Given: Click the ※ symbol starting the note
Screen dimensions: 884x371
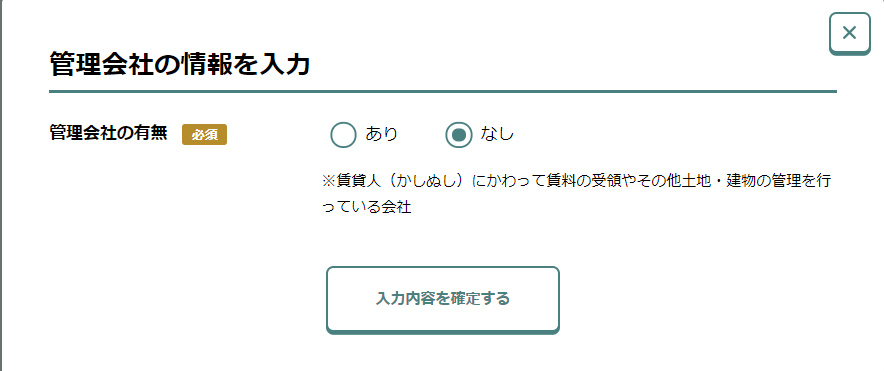Looking at the screenshot, I should (x=329, y=182).
